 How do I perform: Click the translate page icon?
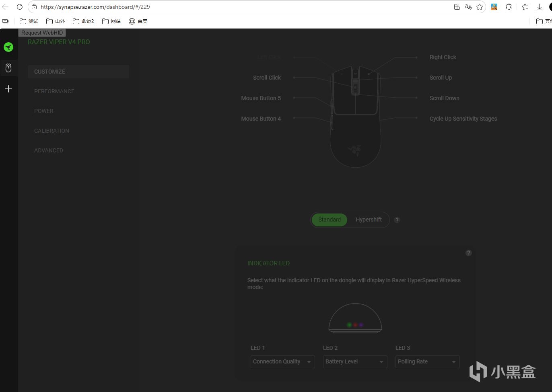pos(468,7)
